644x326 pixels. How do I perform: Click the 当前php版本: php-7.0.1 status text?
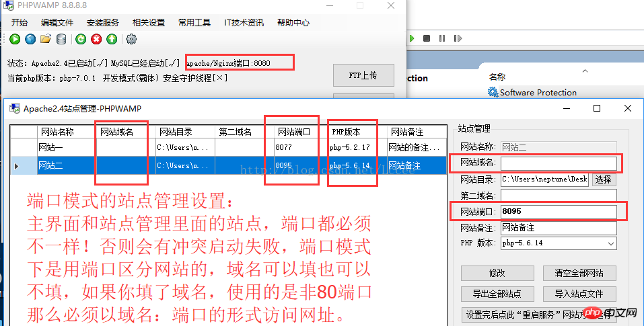[51, 78]
